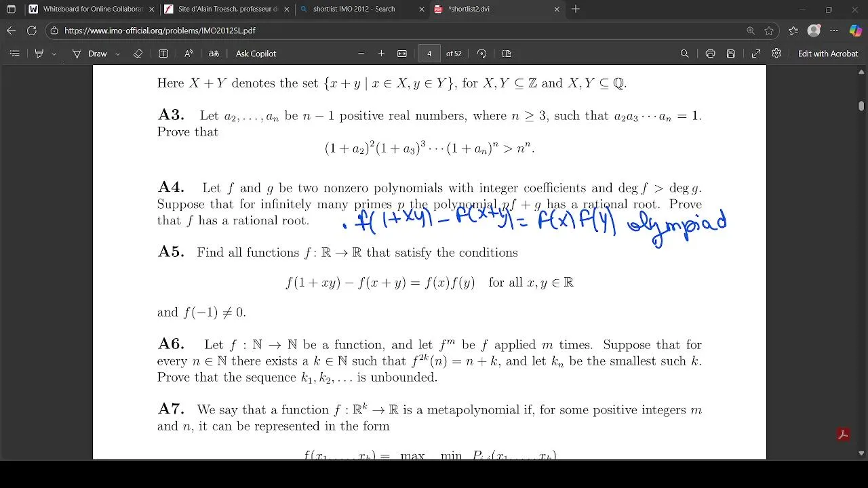Click the scrollbar down arrow
This screenshot has height=488, width=868.
tap(861, 453)
